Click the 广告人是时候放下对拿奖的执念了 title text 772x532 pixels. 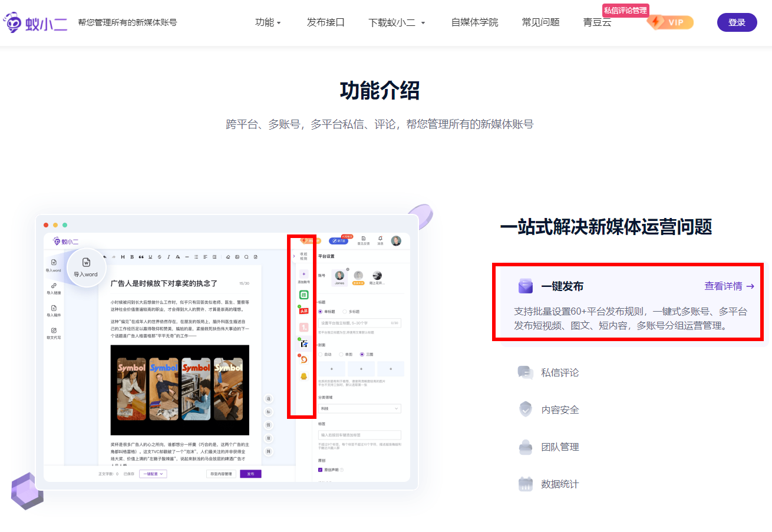tap(164, 283)
